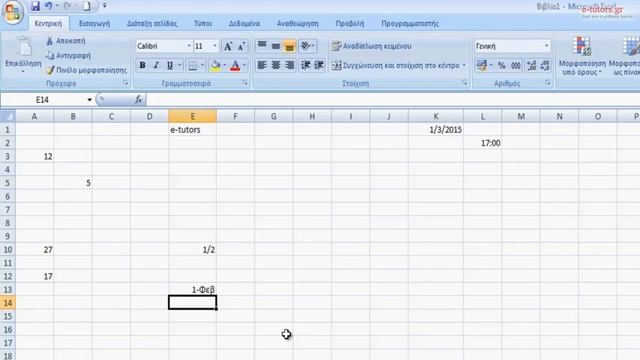This screenshot has width=640, height=360.
Task: Undo last action in quick access toolbar
Action: click(49, 6)
